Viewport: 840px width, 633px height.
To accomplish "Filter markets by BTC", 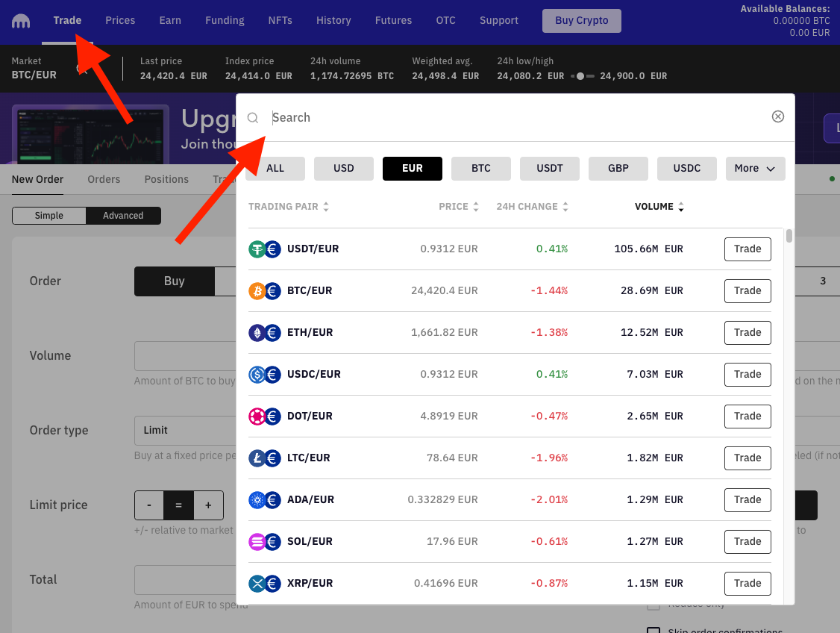I will click(481, 168).
